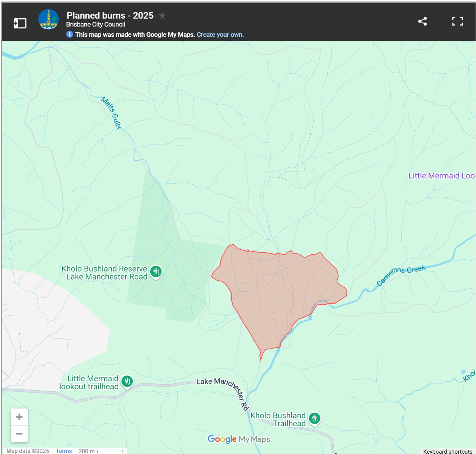Star the Planned burns - 2025 map

[x=162, y=16]
